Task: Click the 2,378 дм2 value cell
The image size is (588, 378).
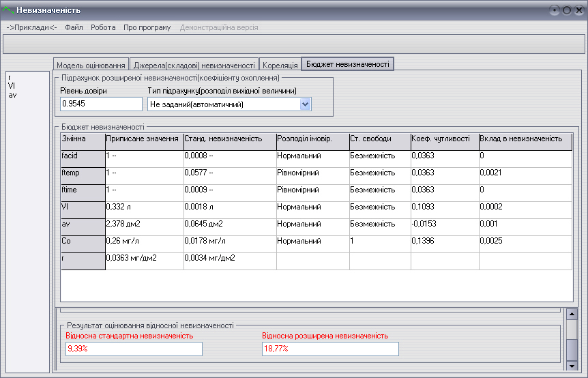Action: tap(145, 227)
